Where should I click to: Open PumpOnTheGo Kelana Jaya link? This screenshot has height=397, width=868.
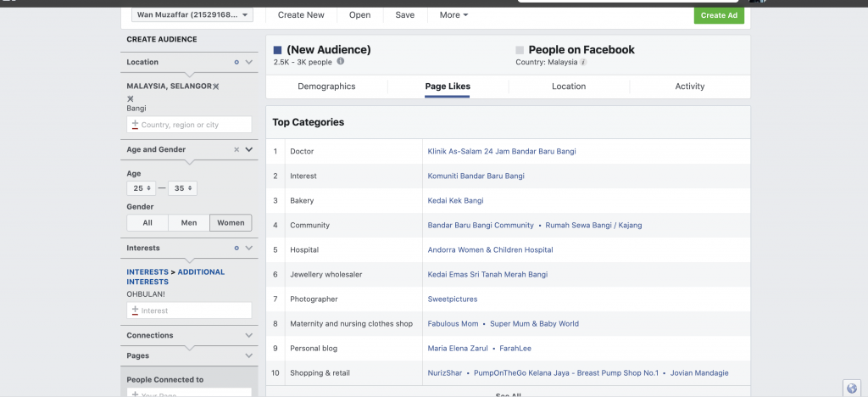tap(566, 373)
